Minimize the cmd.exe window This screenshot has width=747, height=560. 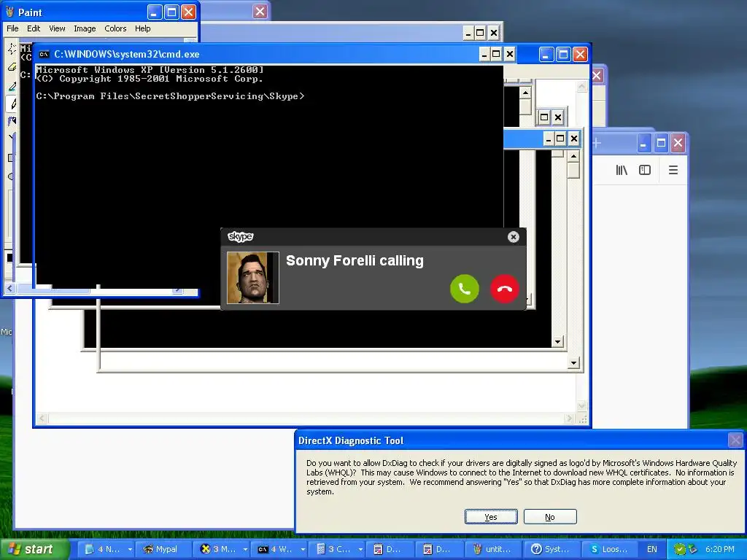pos(484,54)
